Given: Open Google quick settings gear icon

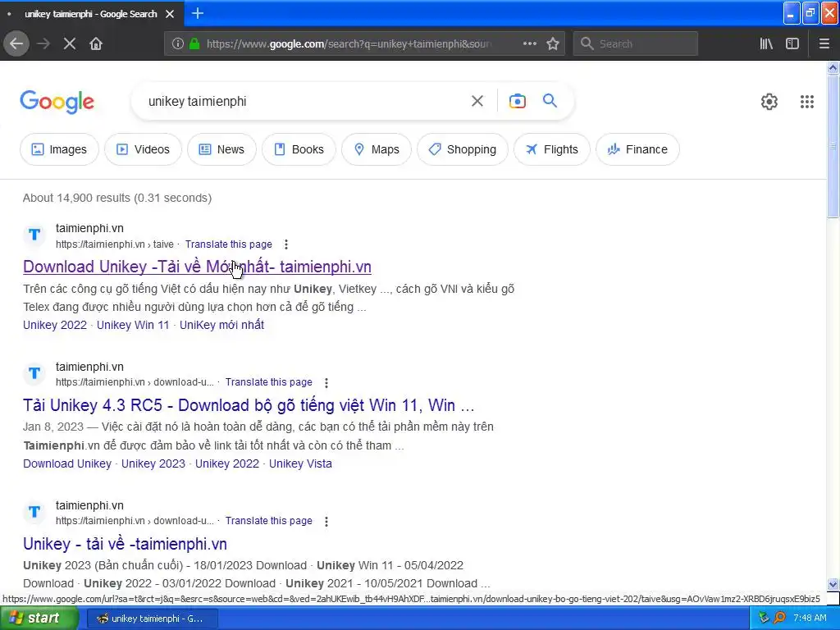Looking at the screenshot, I should coord(769,101).
